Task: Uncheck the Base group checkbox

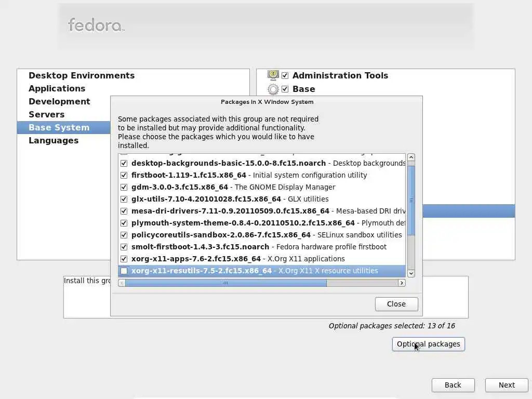Action: (x=285, y=89)
